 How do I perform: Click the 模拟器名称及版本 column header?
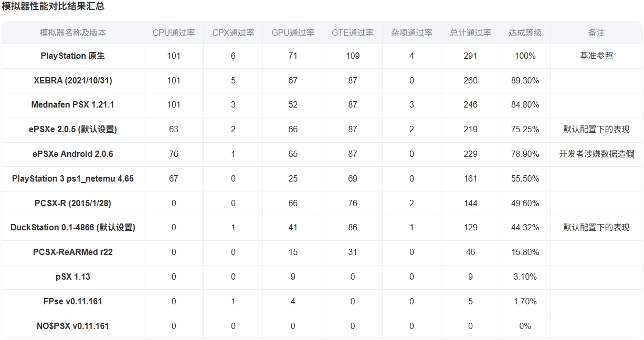(73, 33)
